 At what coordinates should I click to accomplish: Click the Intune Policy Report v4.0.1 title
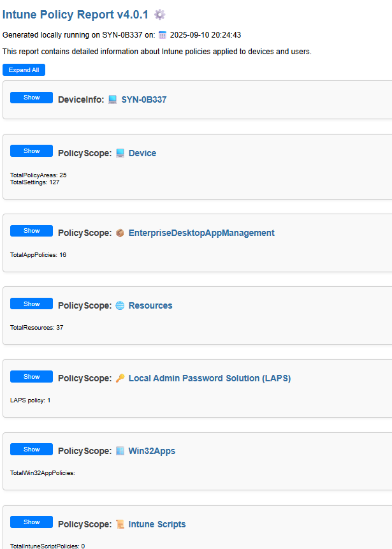pos(75,15)
